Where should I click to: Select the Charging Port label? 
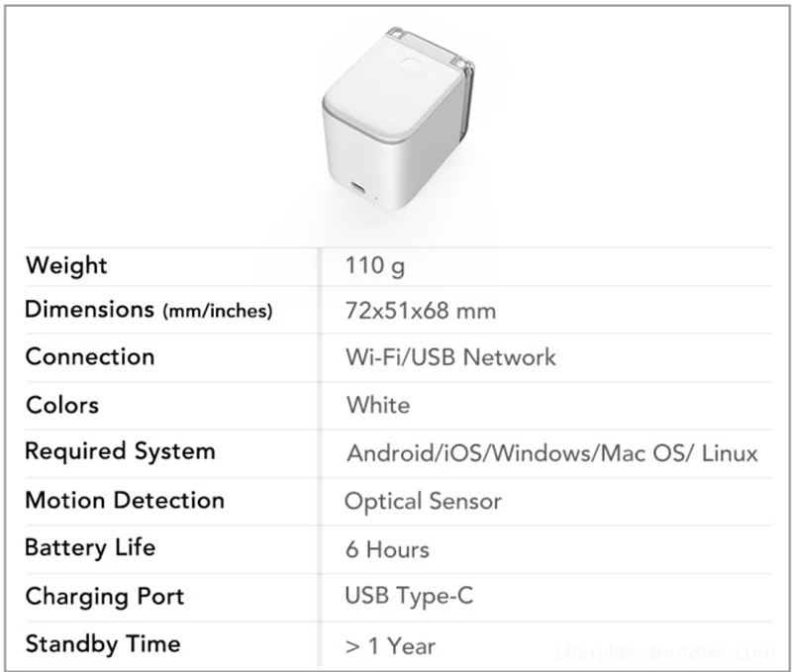pos(105,597)
